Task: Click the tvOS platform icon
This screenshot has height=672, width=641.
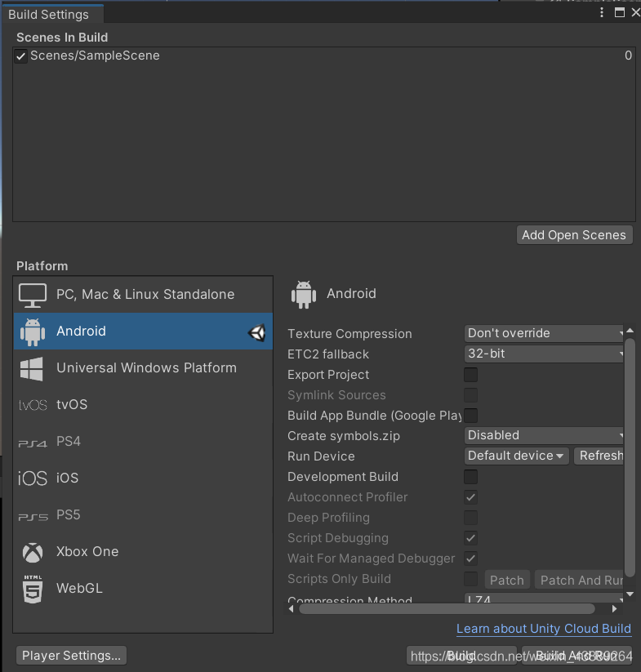Action: click(33, 405)
